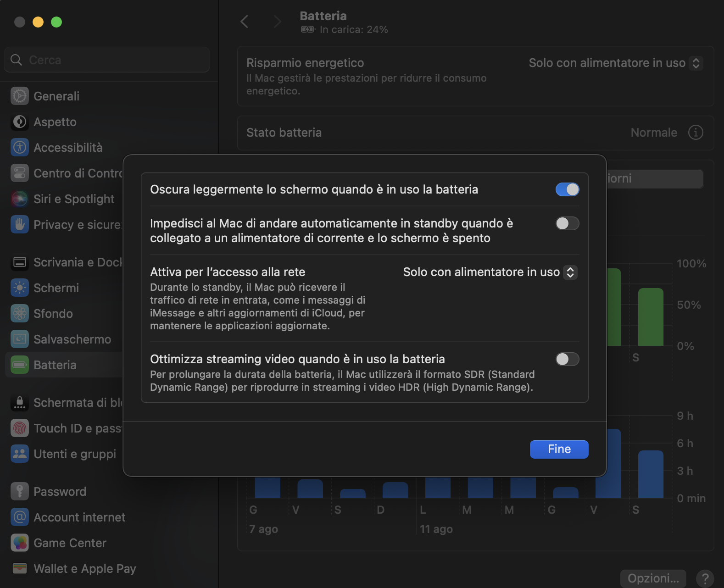Image resolution: width=724 pixels, height=588 pixels.
Task: Go back with the left chevron
Action: tap(245, 22)
